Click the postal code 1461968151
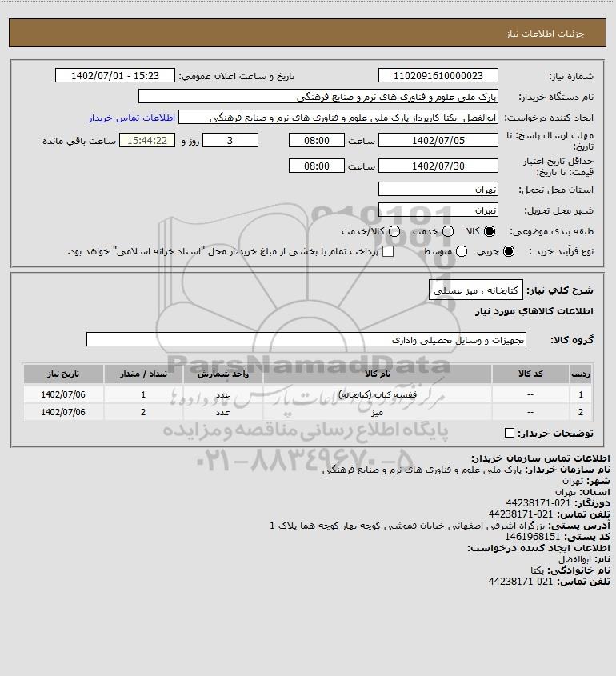Screen dimensions: 616x676 532,537
